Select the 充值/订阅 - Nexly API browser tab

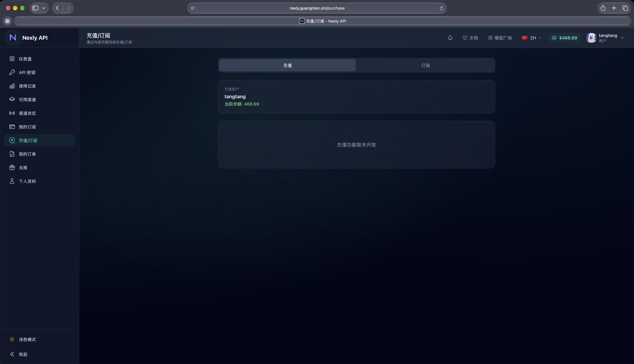pyautogui.click(x=322, y=21)
